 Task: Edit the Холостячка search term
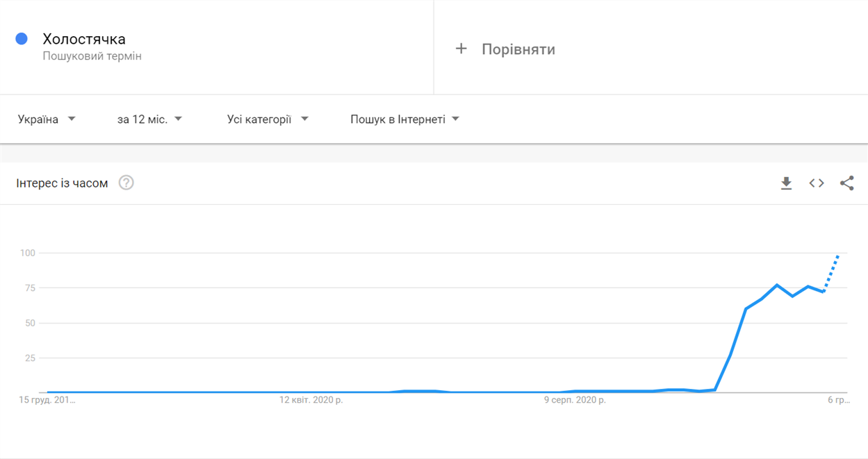pyautogui.click(x=84, y=39)
